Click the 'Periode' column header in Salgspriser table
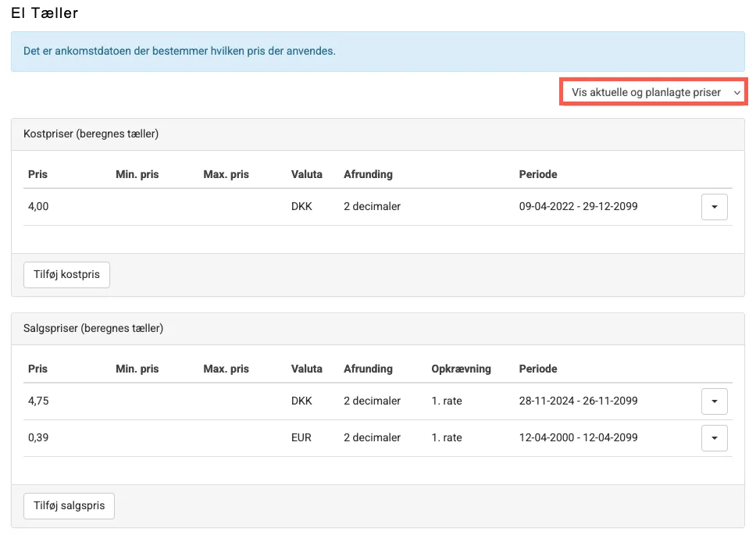Screen dimensions: 756x535 (538, 369)
